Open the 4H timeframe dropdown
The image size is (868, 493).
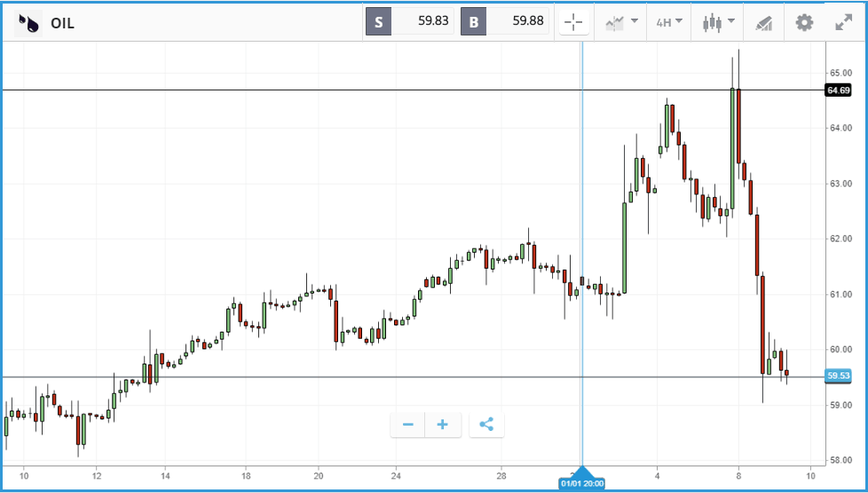(x=668, y=23)
